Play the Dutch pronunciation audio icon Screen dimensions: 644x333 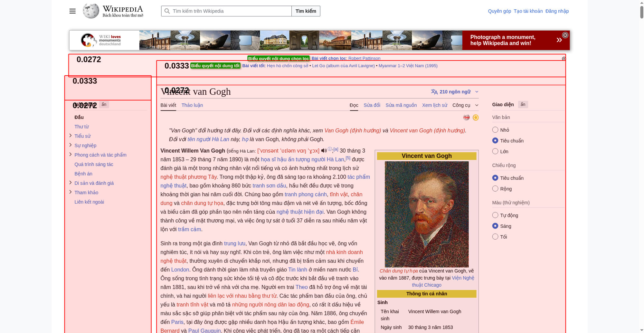coord(324,151)
